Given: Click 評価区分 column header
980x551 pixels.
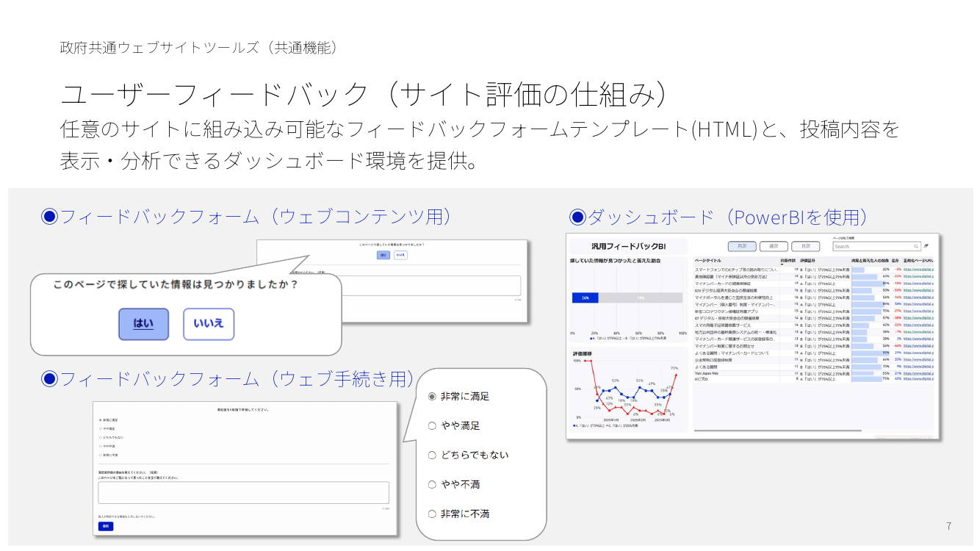Looking at the screenshot, I should [x=807, y=261].
